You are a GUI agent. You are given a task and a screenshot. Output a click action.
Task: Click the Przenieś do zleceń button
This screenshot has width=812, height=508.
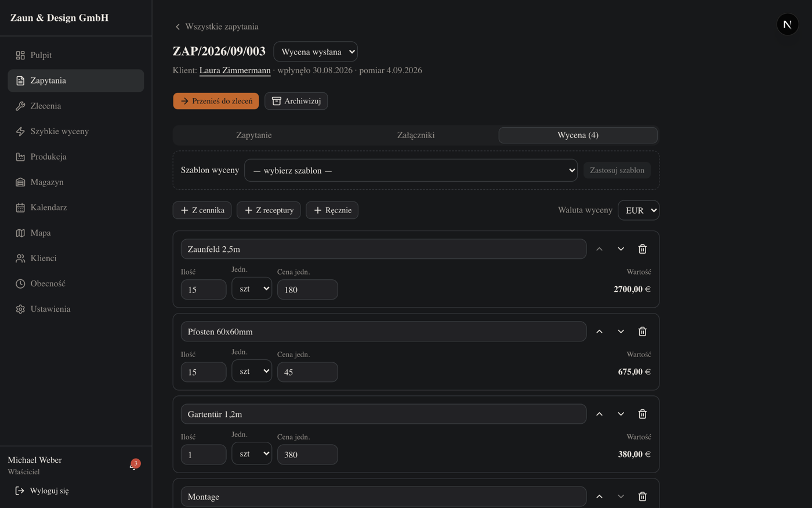[216, 101]
